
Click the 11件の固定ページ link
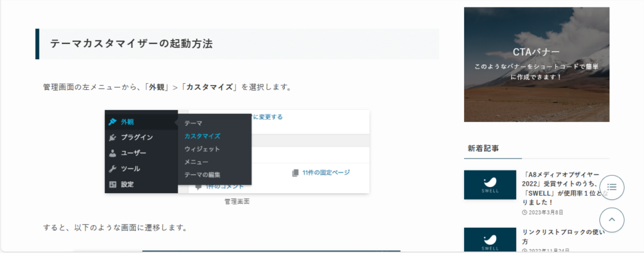point(325,172)
